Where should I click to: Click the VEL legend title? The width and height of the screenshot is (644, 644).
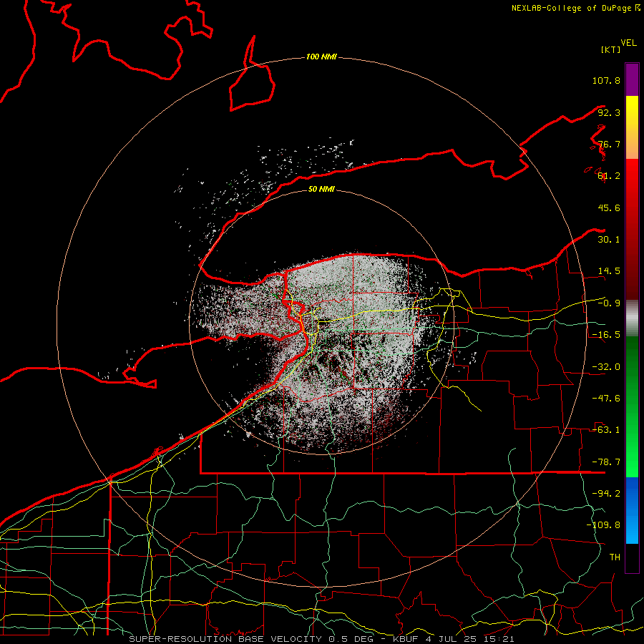pos(628,43)
